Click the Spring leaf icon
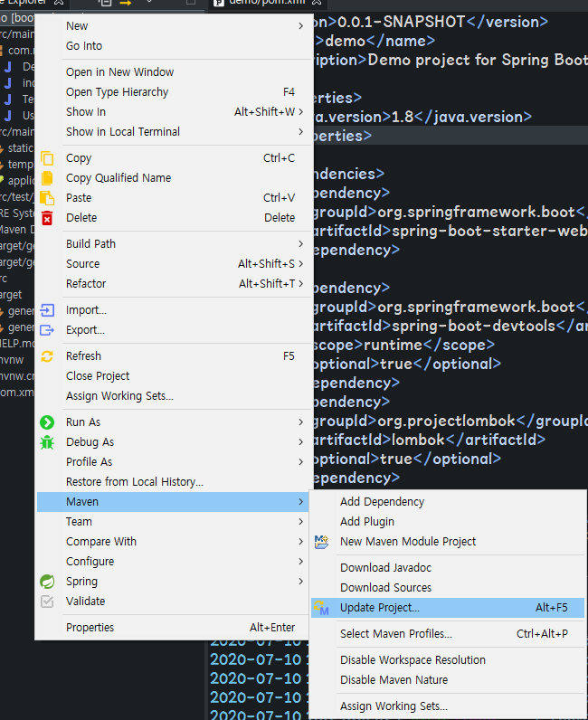This screenshot has height=720, width=588. pyautogui.click(x=47, y=582)
